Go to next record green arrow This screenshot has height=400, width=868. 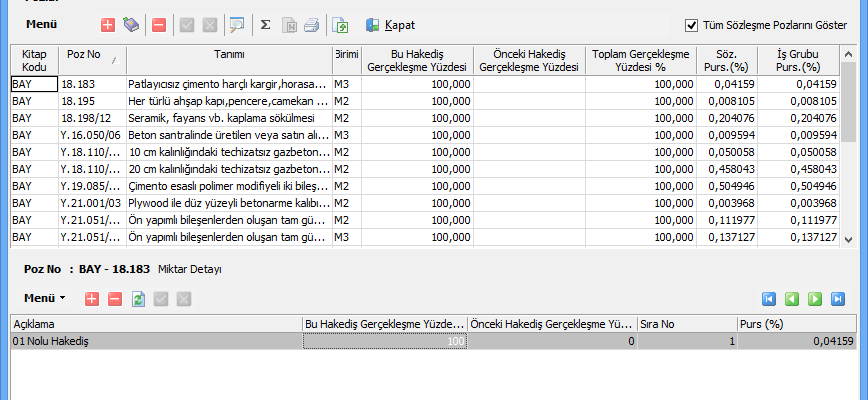click(814, 298)
